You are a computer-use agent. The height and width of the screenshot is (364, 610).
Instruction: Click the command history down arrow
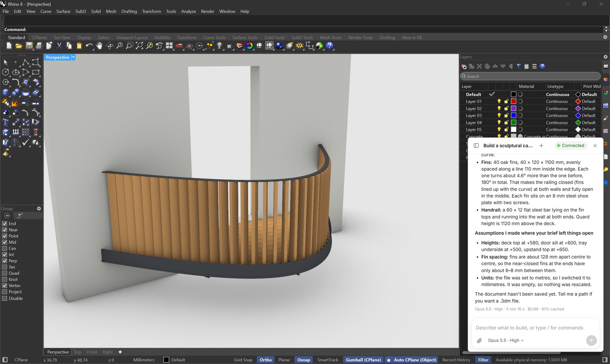(x=606, y=31)
